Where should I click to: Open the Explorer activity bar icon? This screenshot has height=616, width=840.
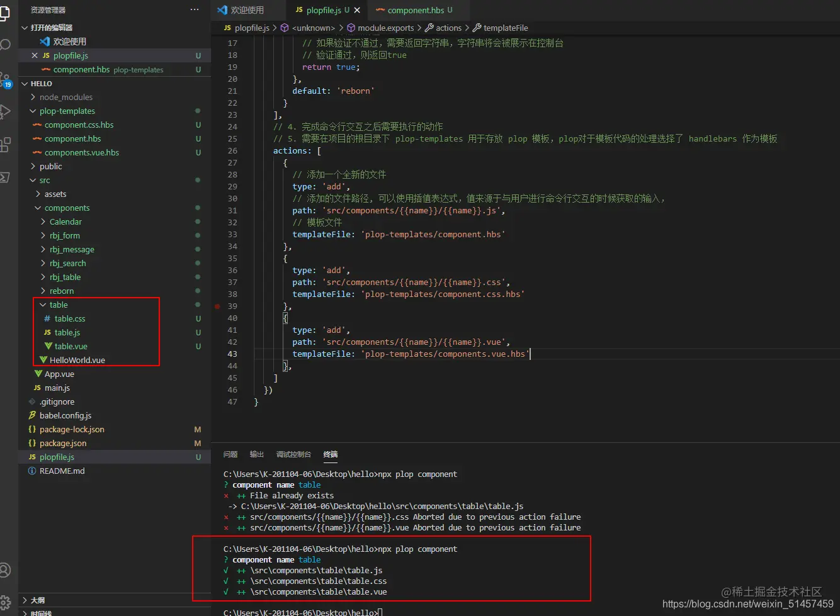(x=4, y=13)
